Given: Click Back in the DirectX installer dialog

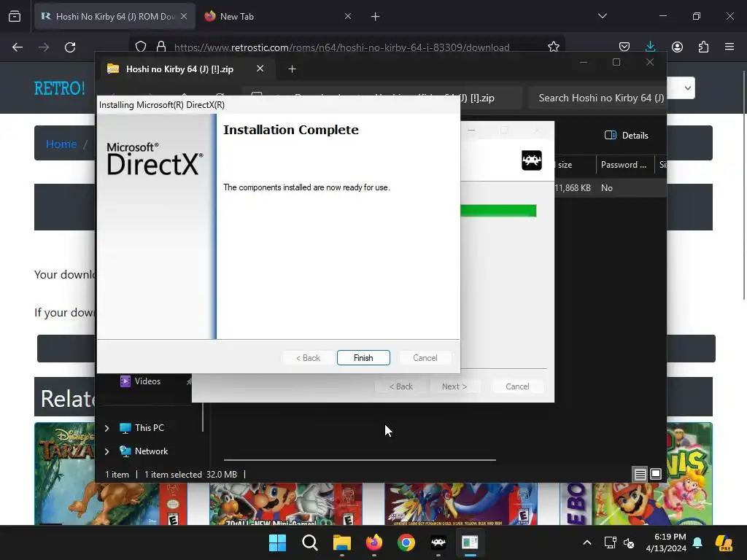Looking at the screenshot, I should 308,357.
